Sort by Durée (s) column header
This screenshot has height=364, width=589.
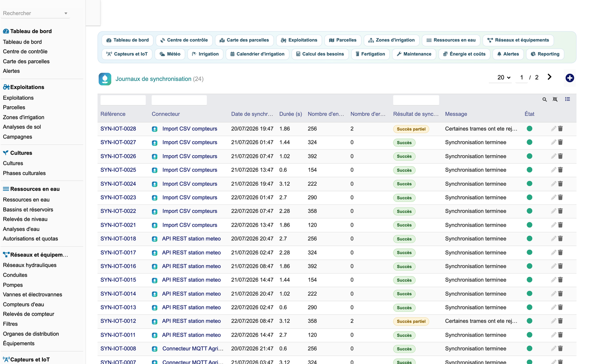coord(291,114)
